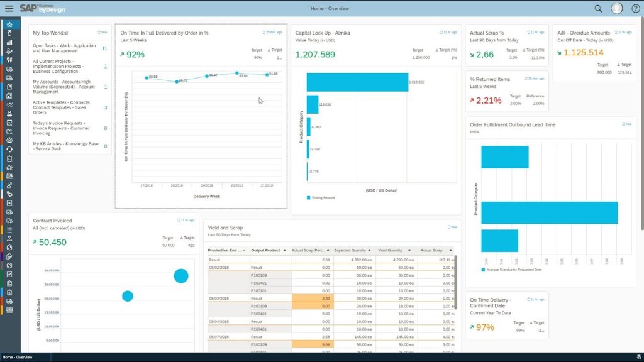This screenshot has height=362, width=644.
Task: Open the hamburger navigation menu
Action: (9, 8)
